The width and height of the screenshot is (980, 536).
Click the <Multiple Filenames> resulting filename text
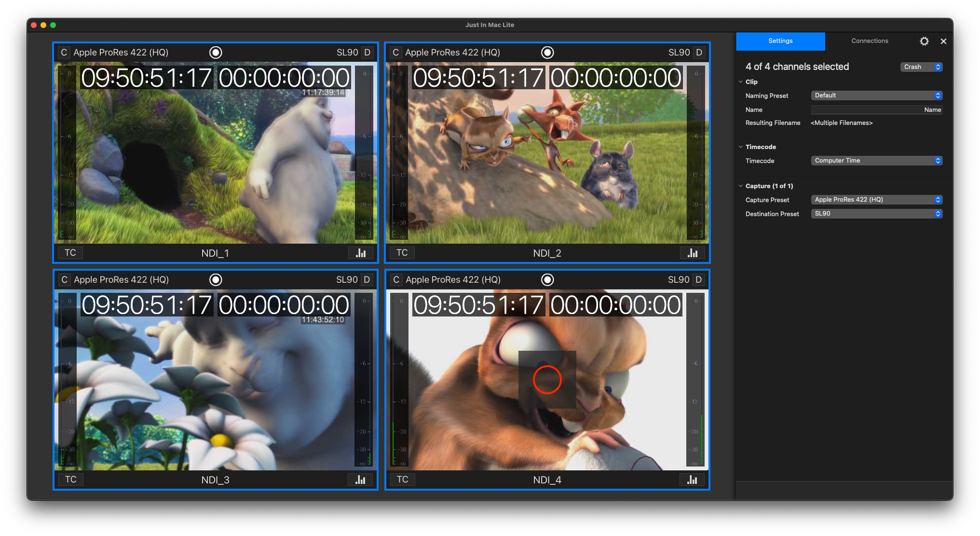point(842,123)
